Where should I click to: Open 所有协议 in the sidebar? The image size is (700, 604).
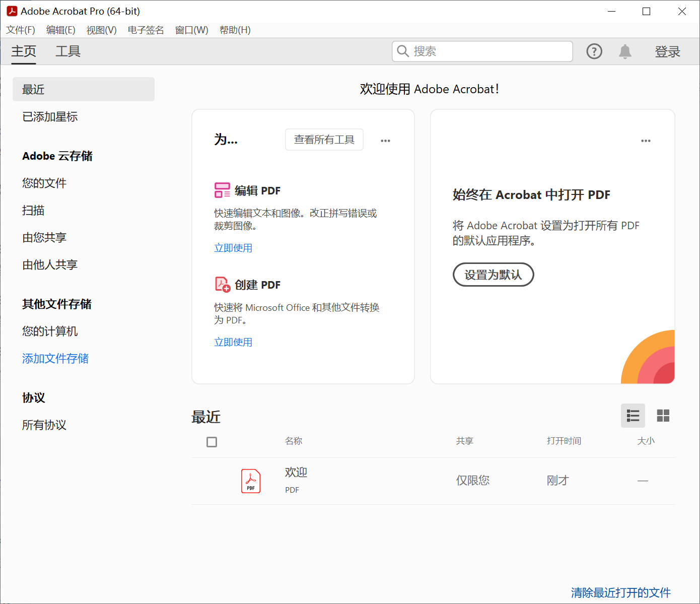[44, 425]
